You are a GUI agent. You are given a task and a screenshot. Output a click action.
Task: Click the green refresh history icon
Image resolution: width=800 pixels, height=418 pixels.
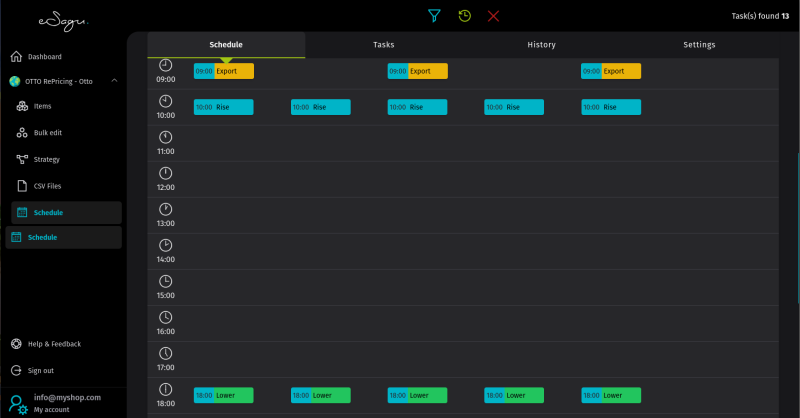coord(464,16)
